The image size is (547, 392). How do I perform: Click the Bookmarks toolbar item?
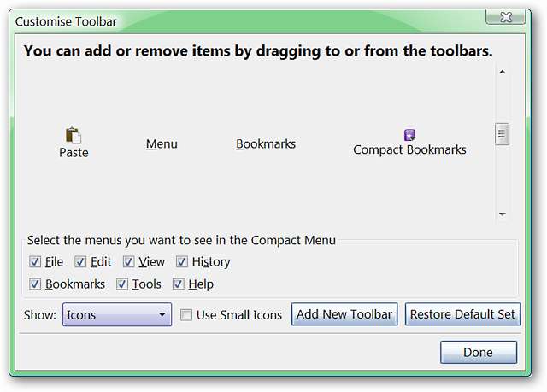[266, 144]
